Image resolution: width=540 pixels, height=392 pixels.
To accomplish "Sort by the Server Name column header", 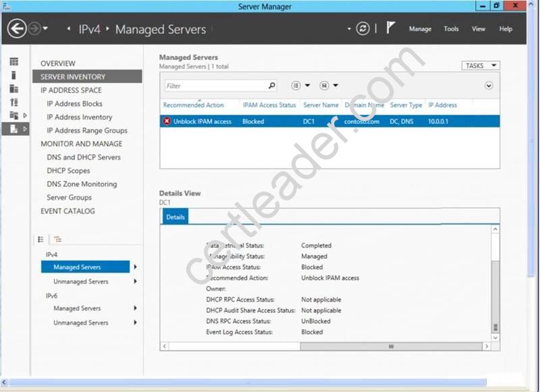I will point(321,105).
